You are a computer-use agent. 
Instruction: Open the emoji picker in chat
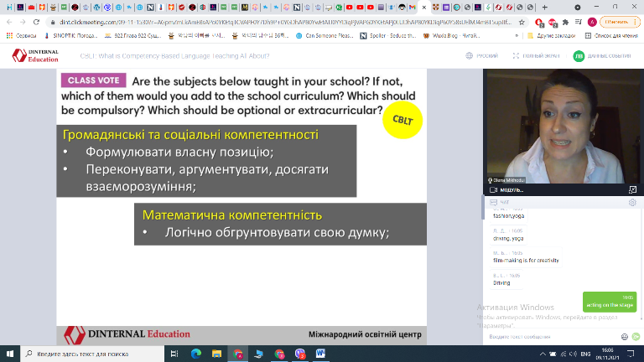[x=625, y=337]
